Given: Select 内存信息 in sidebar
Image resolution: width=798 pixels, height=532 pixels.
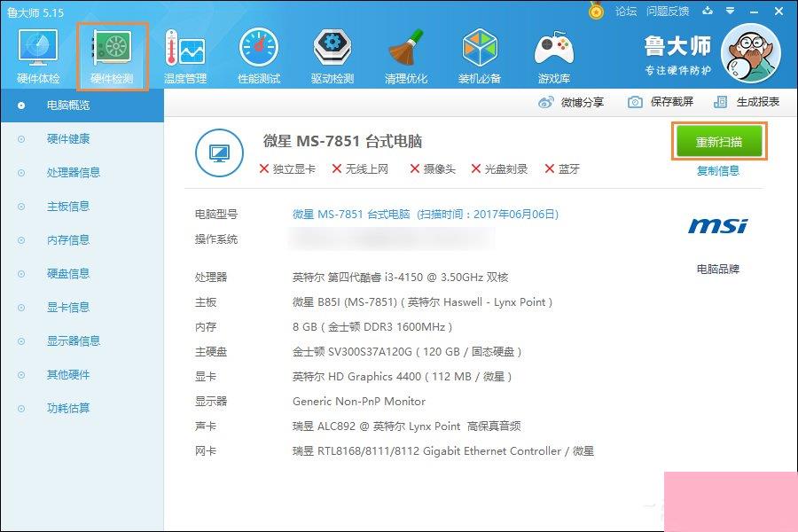Looking at the screenshot, I should point(82,239).
